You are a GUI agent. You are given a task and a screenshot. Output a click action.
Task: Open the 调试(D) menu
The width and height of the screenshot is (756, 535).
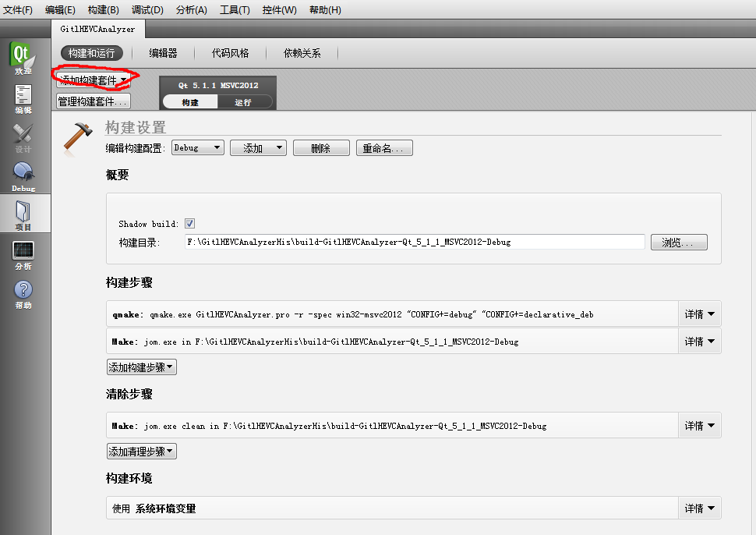tap(147, 9)
